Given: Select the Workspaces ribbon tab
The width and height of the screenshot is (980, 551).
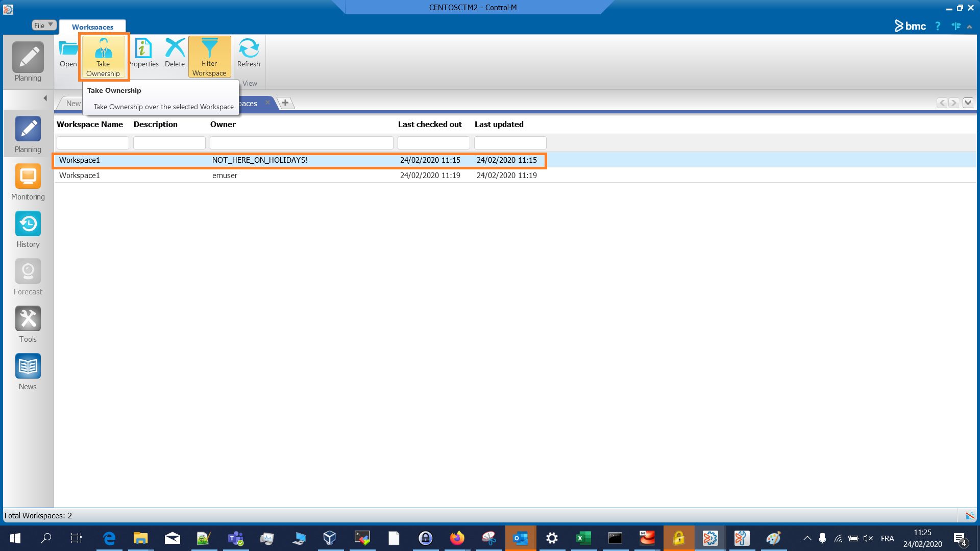Looking at the screenshot, I should [x=92, y=27].
